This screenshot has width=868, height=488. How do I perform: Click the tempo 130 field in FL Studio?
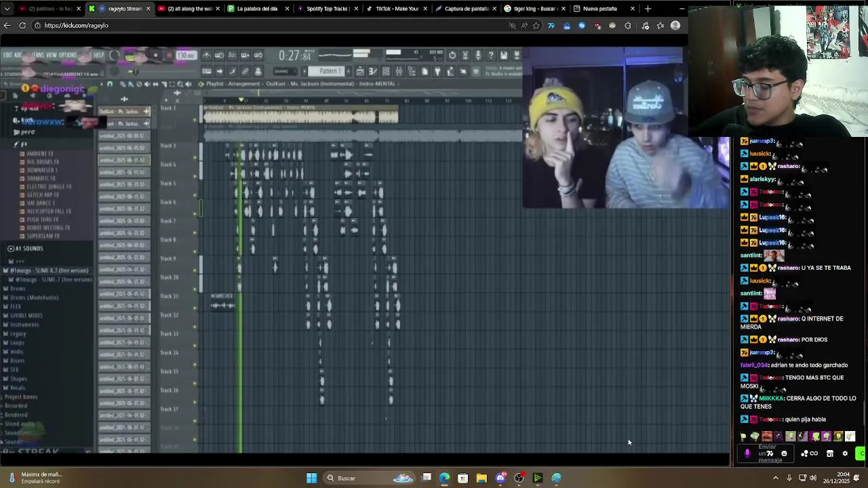[186, 55]
